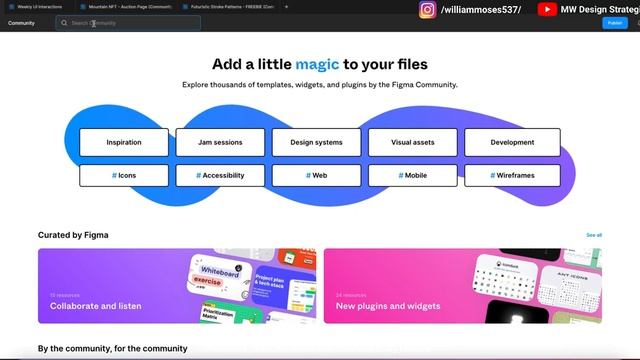Viewport: 640px width, 360px height.
Task: Open the Design systems category
Action: click(316, 142)
